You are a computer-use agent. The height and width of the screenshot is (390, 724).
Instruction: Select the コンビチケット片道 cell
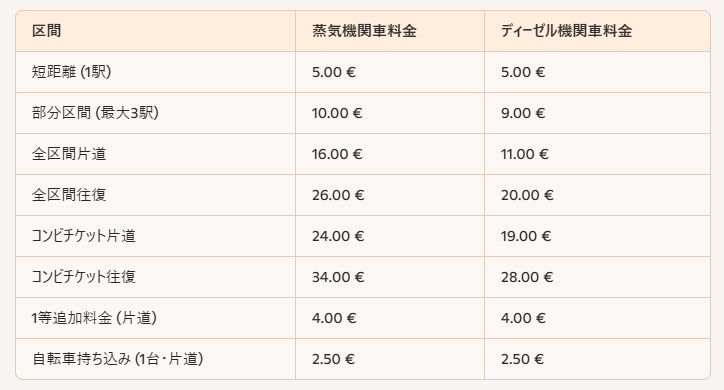click(84, 236)
